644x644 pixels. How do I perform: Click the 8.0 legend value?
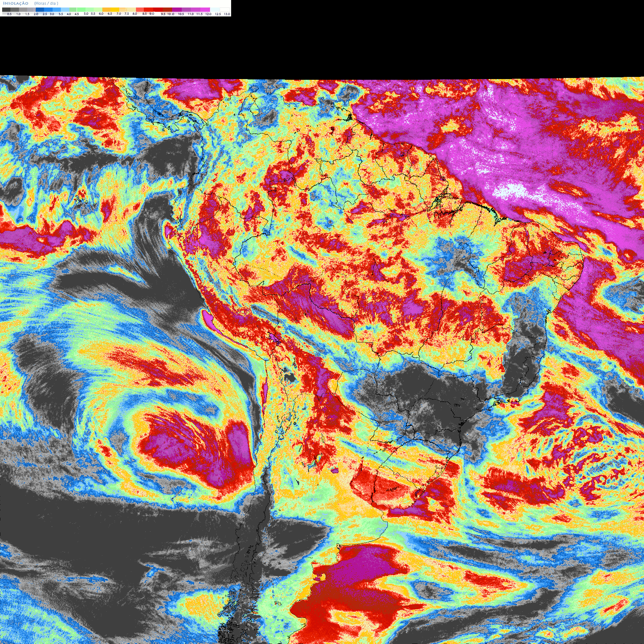pos(135,14)
